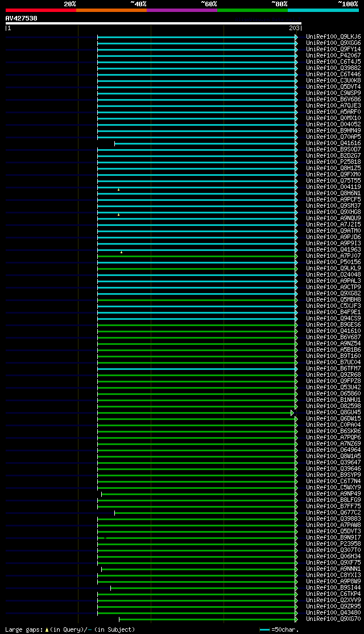Open hit UniRef100_Q9XGG6
The height and width of the screenshot is (634, 364).
[333, 43]
